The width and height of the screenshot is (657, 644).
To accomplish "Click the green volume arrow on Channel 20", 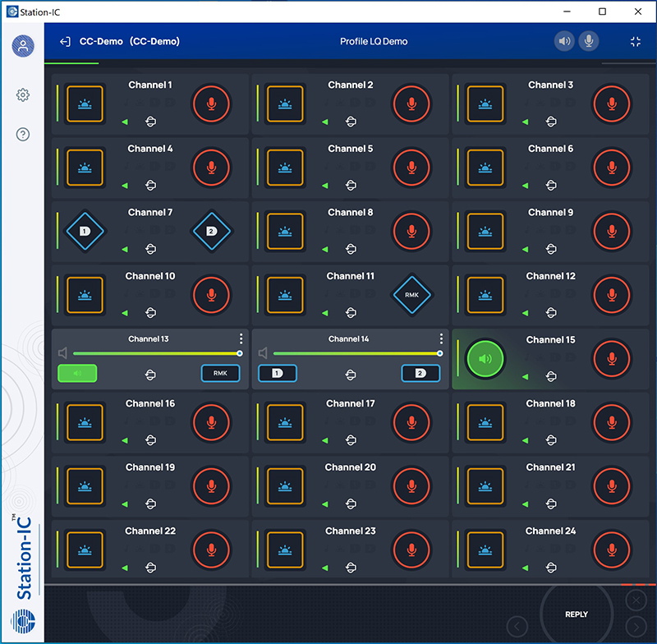I will [325, 504].
